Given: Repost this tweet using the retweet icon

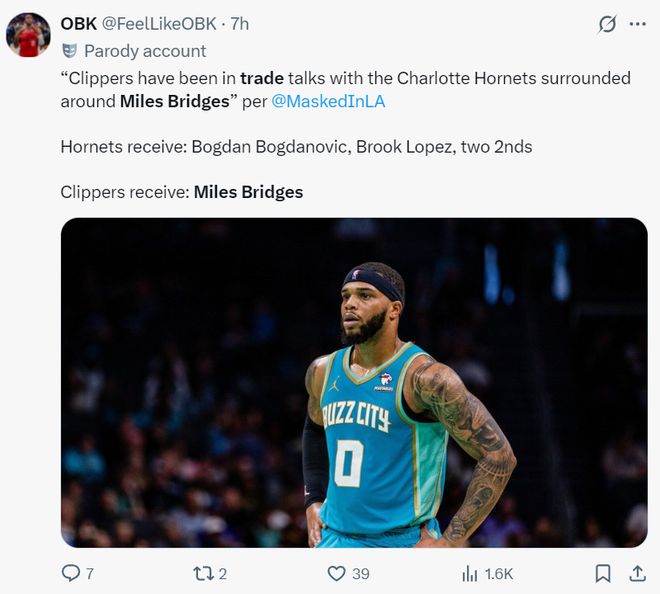Looking at the screenshot, I should tap(202, 573).
